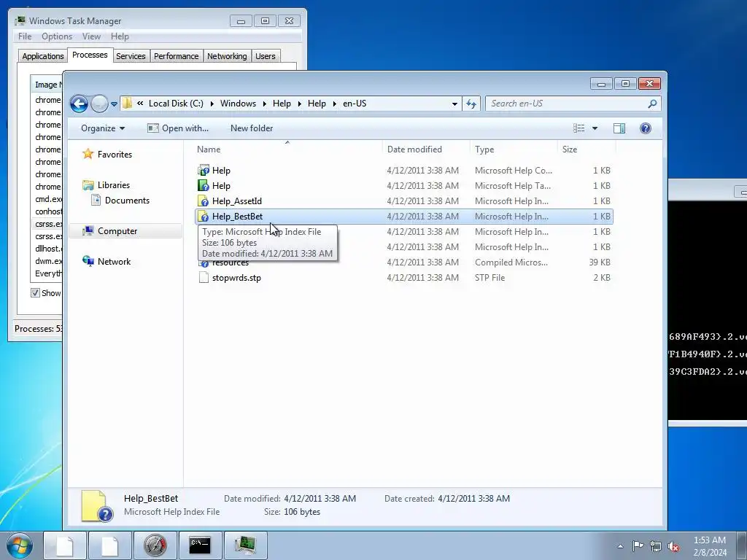Switch to the Services tab
Screen dimensions: 747x560
(x=131, y=56)
